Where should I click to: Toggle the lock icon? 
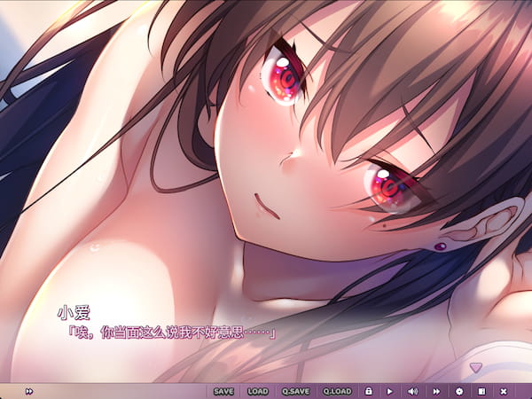369,391
